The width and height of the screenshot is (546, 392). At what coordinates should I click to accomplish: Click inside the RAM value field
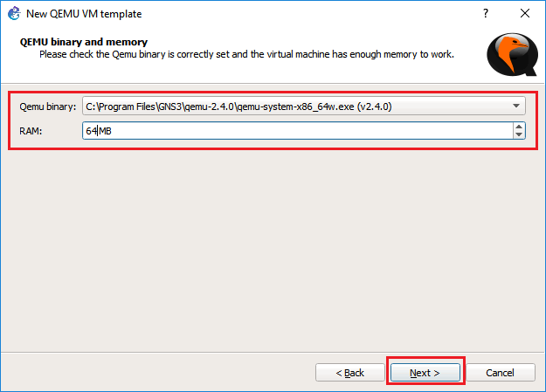(297, 130)
